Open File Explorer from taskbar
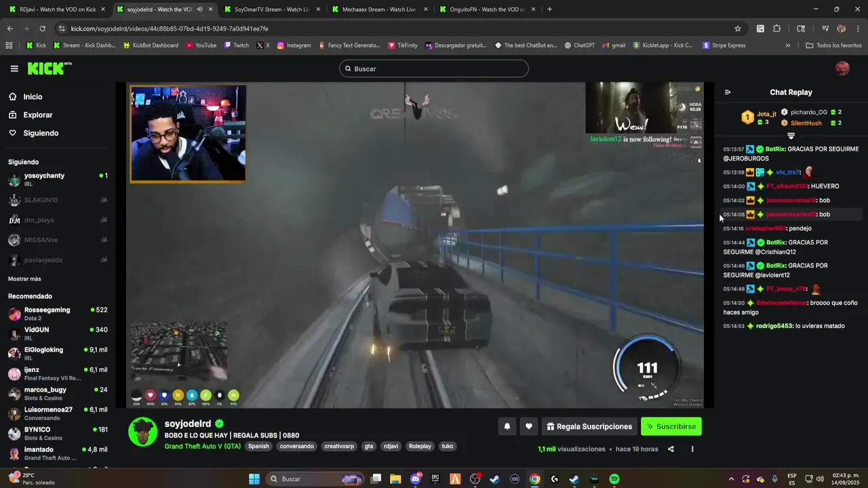868x488 pixels. click(396, 479)
